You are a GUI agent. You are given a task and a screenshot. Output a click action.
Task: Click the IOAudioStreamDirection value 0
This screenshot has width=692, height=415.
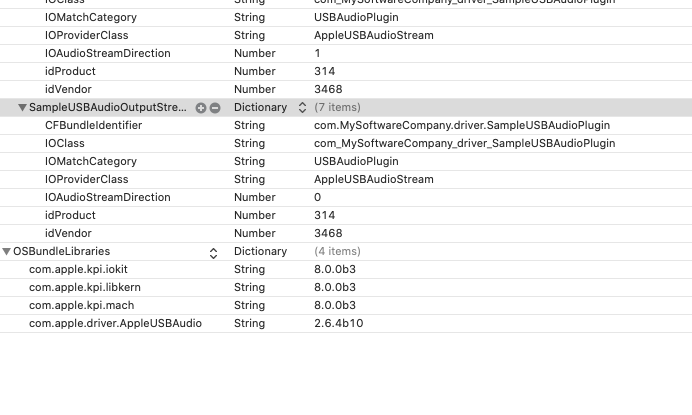317,197
